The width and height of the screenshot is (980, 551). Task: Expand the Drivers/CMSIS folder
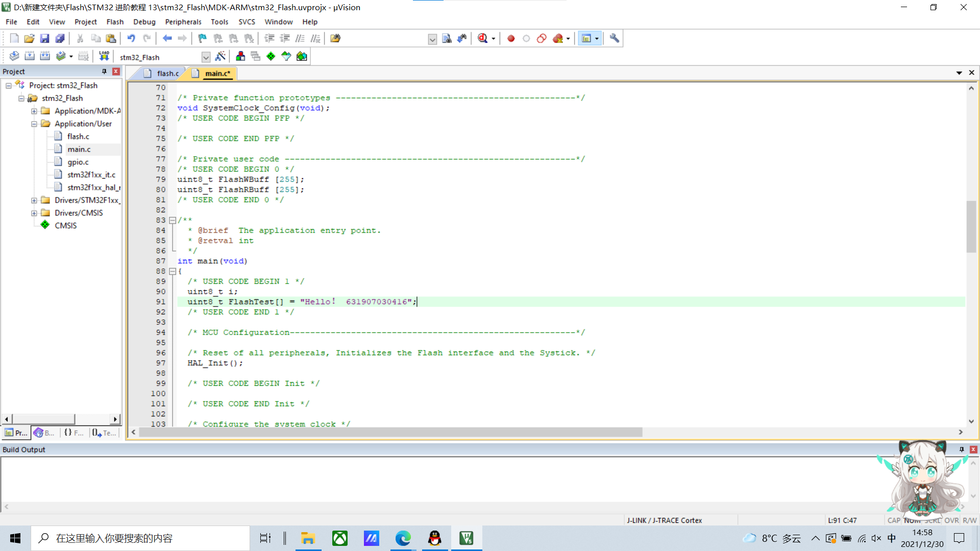pyautogui.click(x=34, y=213)
